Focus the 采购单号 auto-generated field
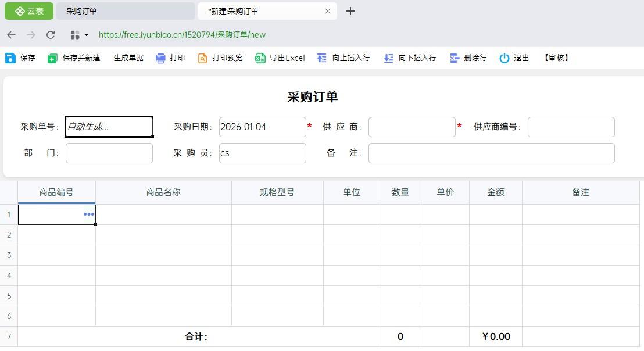 coord(109,127)
